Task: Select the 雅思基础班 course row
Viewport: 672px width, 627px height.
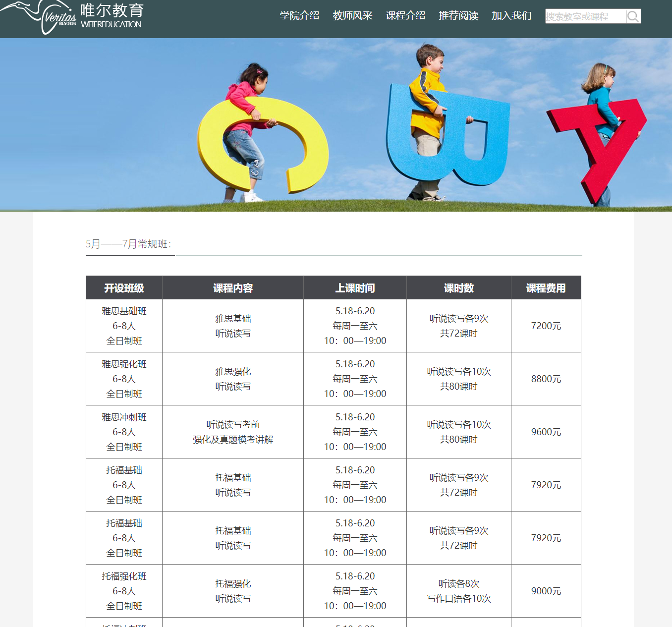Action: point(124,326)
